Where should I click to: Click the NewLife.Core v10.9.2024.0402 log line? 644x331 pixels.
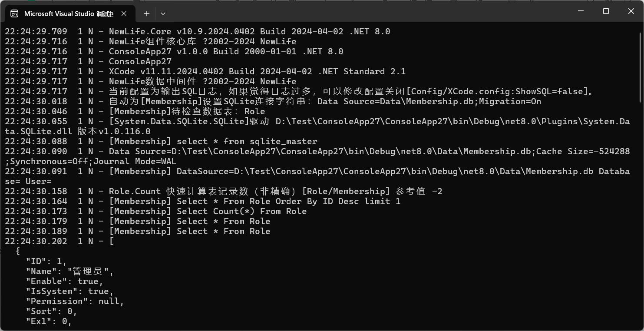point(198,31)
